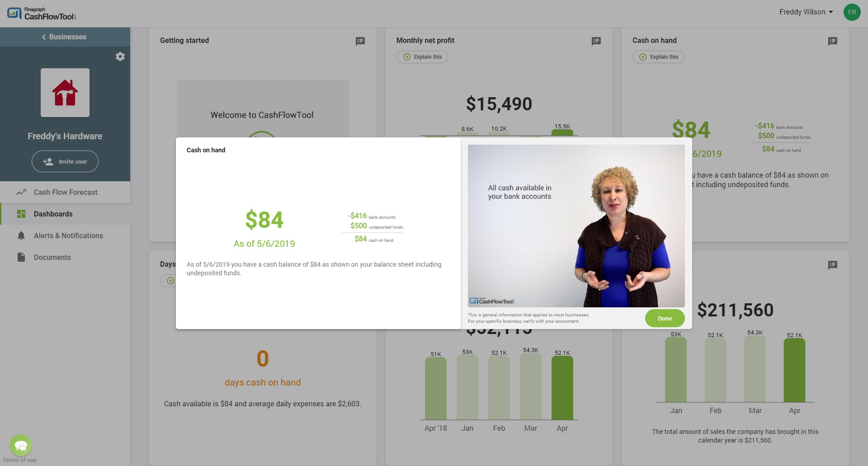868x466 pixels.
Task: Click the Alerts bell icon
Action: [21, 235]
